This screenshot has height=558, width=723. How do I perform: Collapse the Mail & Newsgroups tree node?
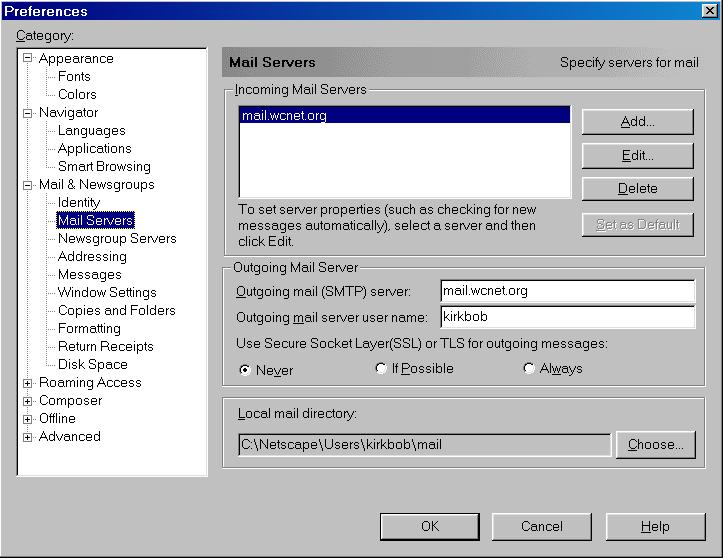tap(28, 184)
